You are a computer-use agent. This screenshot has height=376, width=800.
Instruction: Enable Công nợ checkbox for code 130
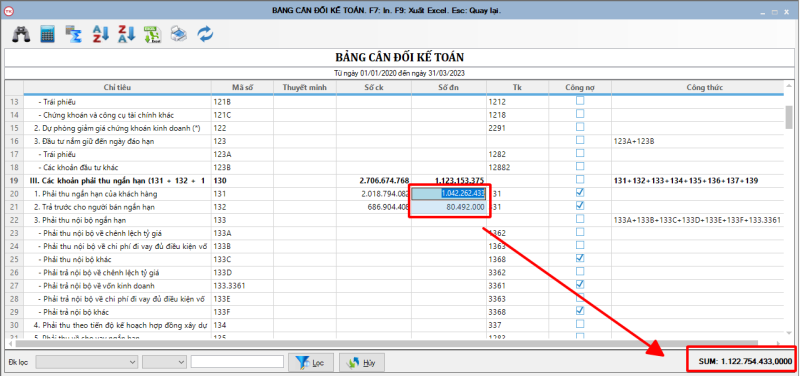click(x=580, y=180)
